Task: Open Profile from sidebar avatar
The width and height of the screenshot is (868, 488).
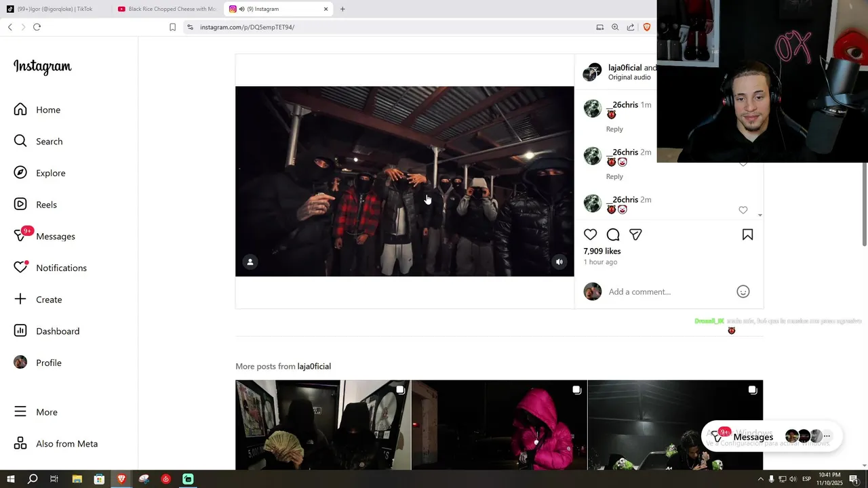Action: 38,363
